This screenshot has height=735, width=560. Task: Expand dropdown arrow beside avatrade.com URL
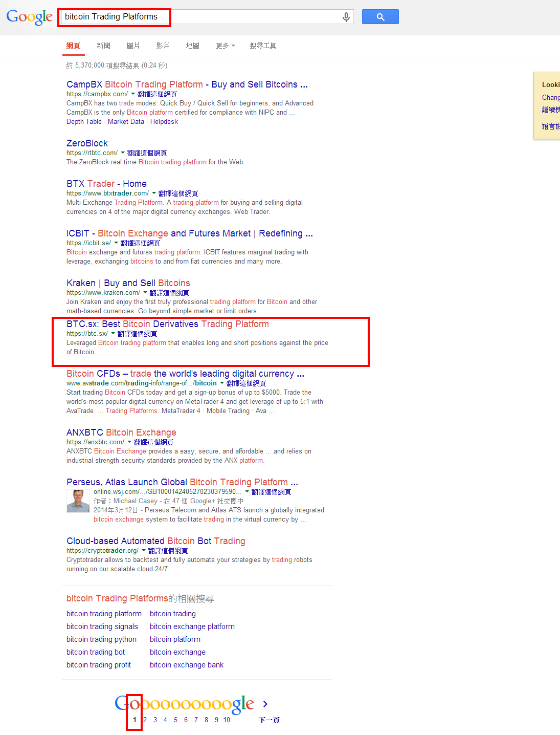pyautogui.click(x=222, y=383)
